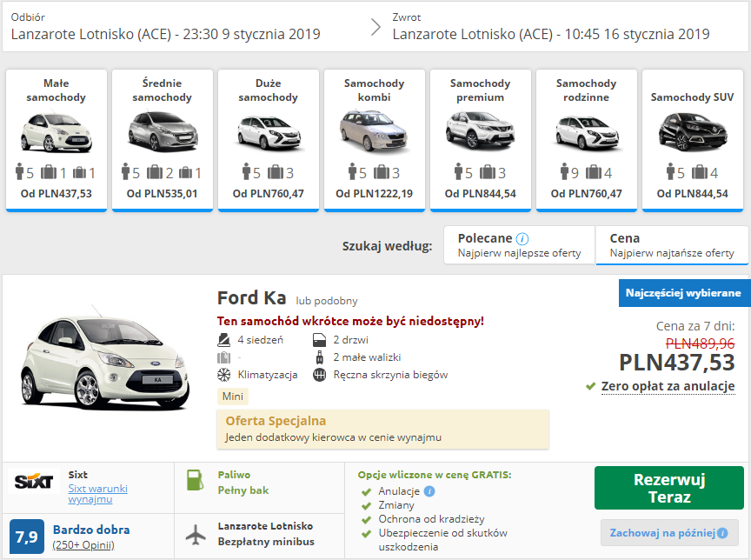The image size is (751, 560).
Task: Click the green checkmark beside Ochrona od kradzieży
Action: click(367, 520)
